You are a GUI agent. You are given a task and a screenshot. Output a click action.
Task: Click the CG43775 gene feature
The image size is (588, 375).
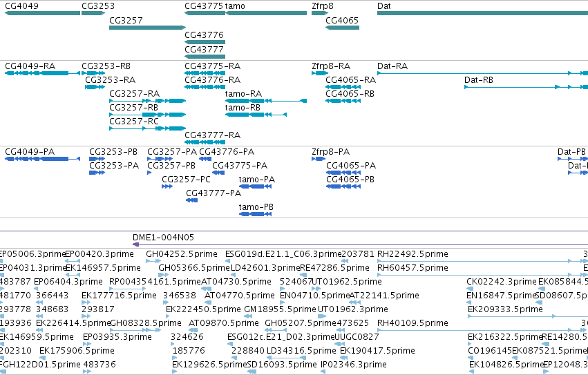coord(205,13)
